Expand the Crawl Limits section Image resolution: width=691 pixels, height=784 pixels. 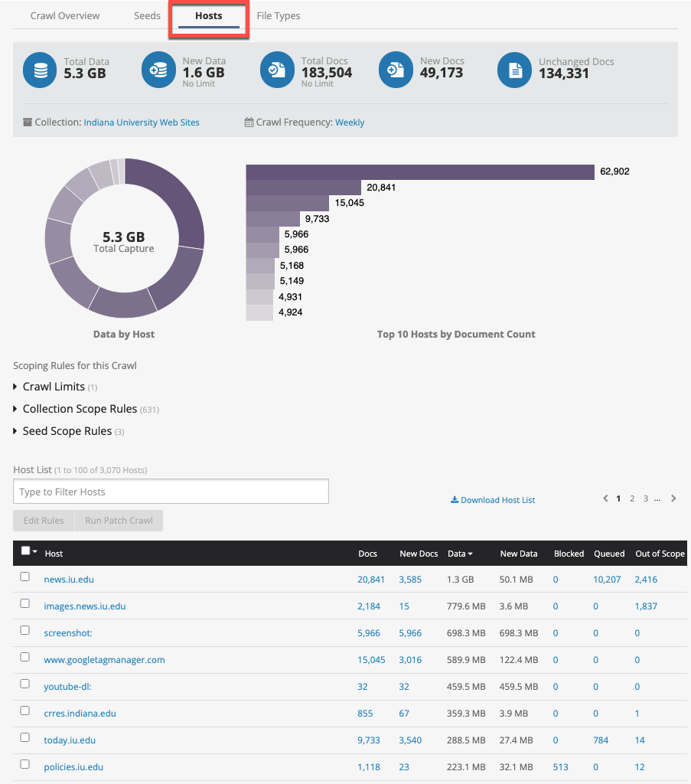click(x=54, y=387)
